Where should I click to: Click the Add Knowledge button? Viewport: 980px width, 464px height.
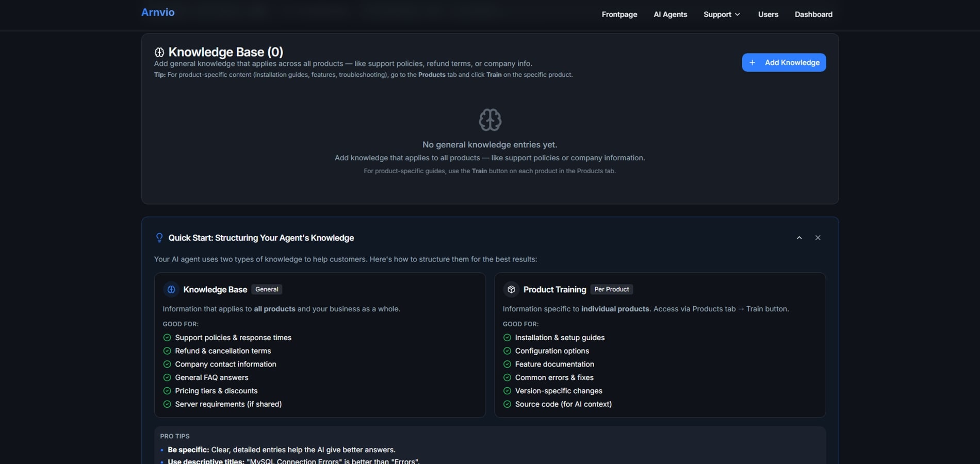pyautogui.click(x=783, y=62)
